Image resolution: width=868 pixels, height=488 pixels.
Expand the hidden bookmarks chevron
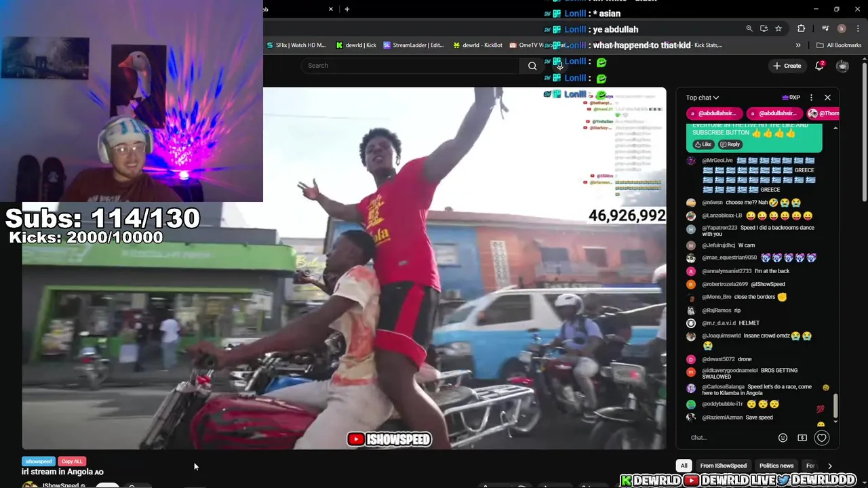click(x=798, y=45)
